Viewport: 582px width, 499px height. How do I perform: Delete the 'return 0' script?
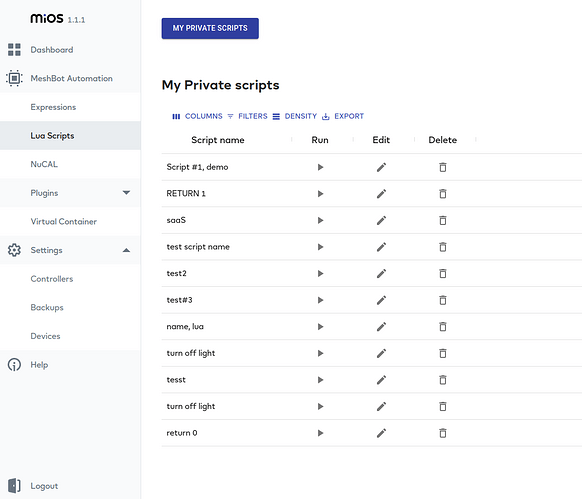[x=443, y=433]
